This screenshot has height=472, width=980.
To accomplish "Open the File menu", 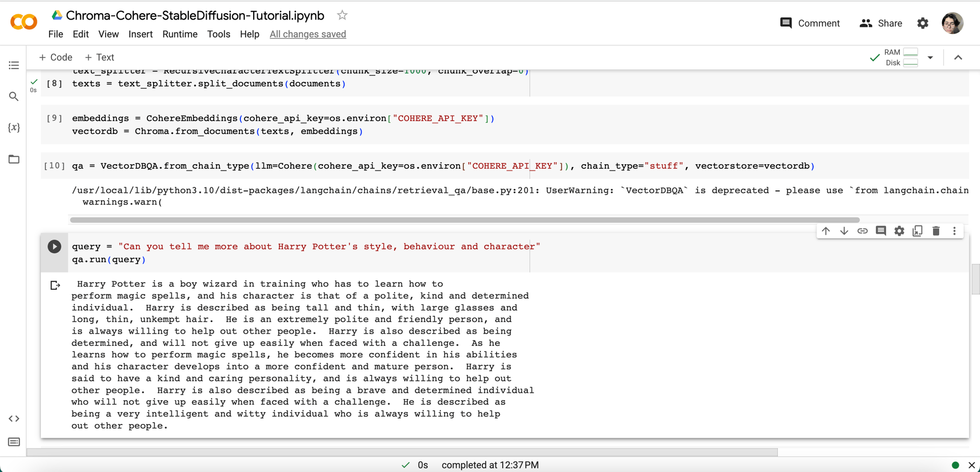I will point(56,34).
